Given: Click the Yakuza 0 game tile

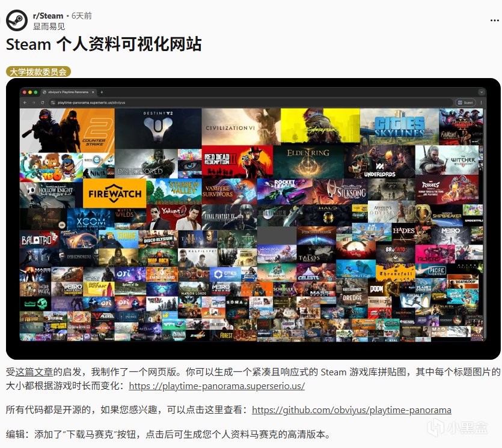Looking at the screenshot, I should point(174,217).
